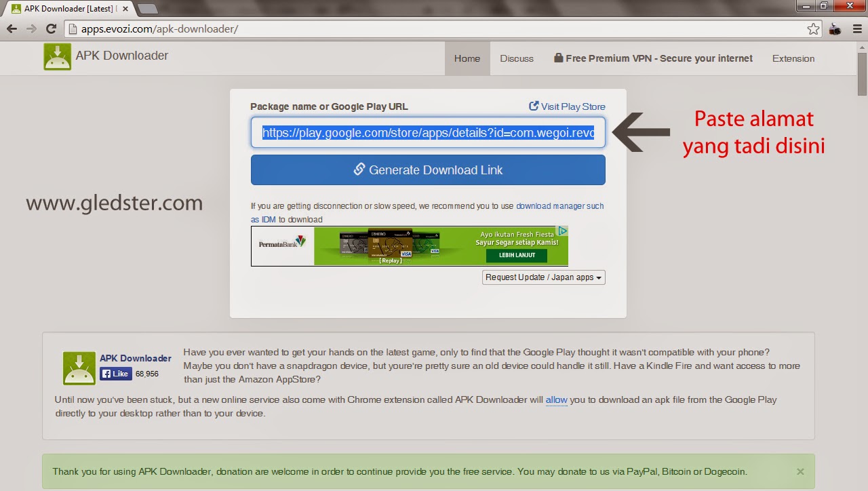Click the page favicon in the address bar

pos(73,29)
